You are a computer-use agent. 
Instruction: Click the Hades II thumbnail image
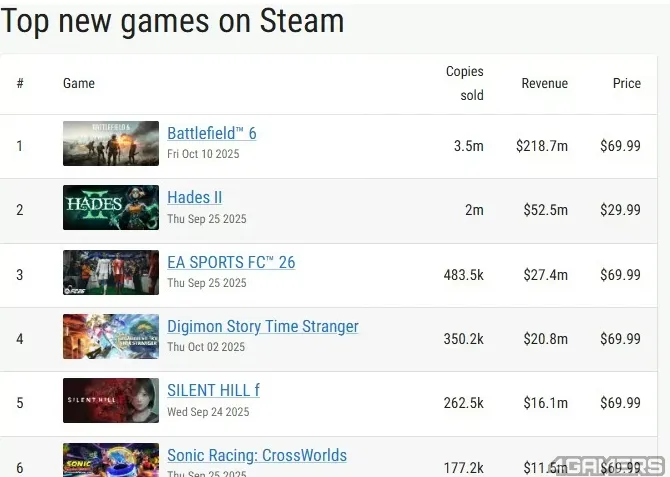pos(111,207)
